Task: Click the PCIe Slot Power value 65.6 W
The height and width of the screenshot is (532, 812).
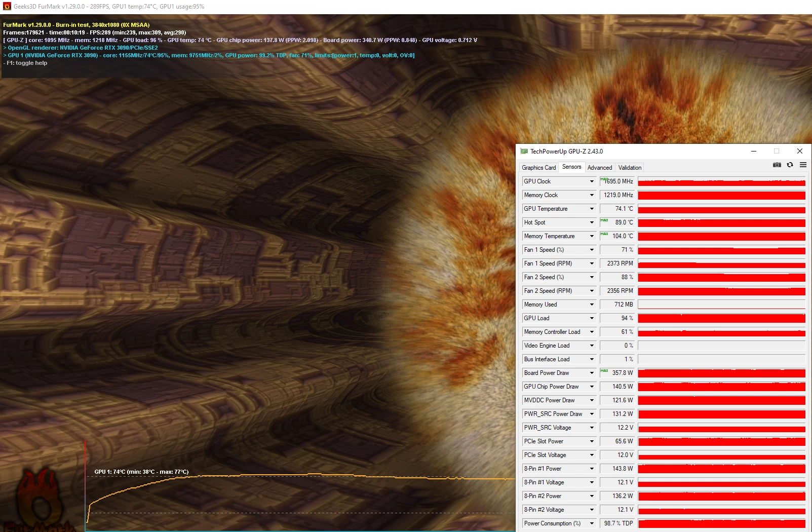Action: pos(617,441)
